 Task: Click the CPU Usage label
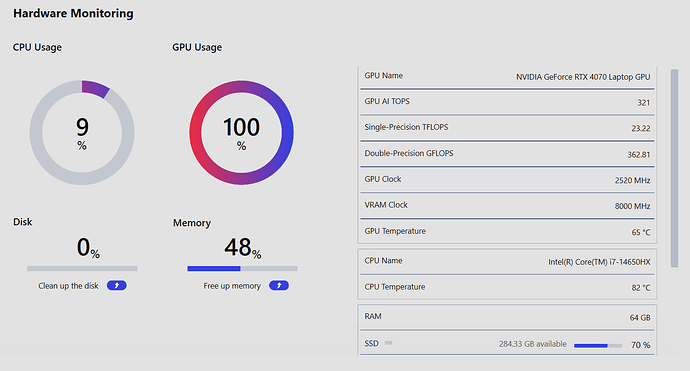37,48
